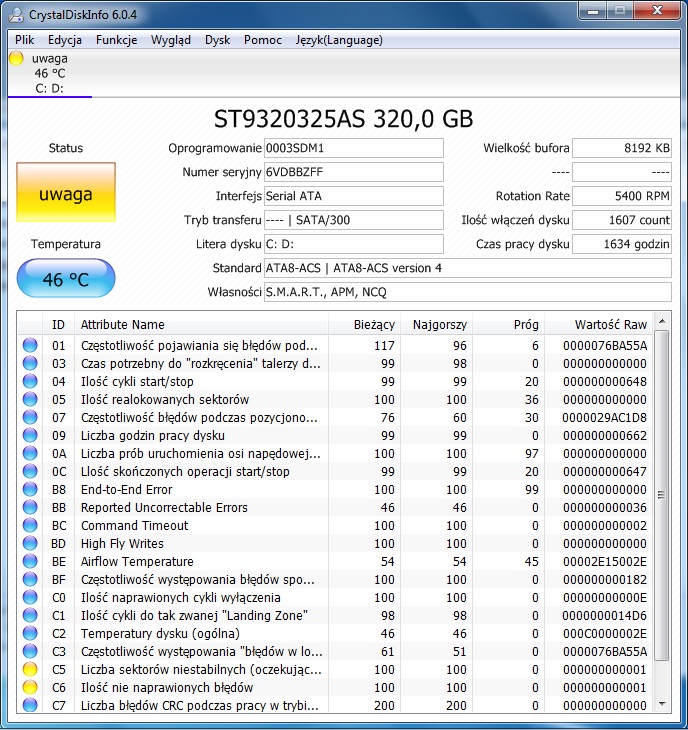The height and width of the screenshot is (730, 688).
Task: Click the blue status icon for attribute 03
Action: point(30,363)
